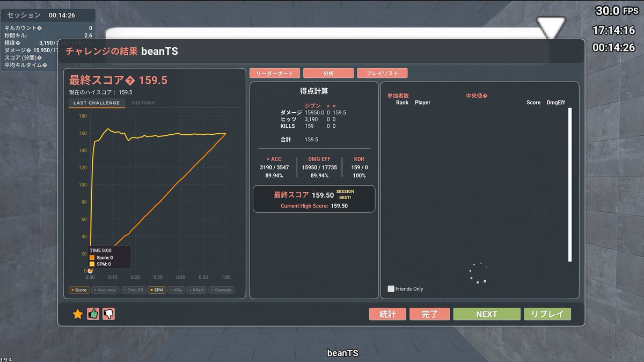The height and width of the screenshot is (362, 644).
Task: Open the 分析 tab
Action: pyautogui.click(x=328, y=73)
